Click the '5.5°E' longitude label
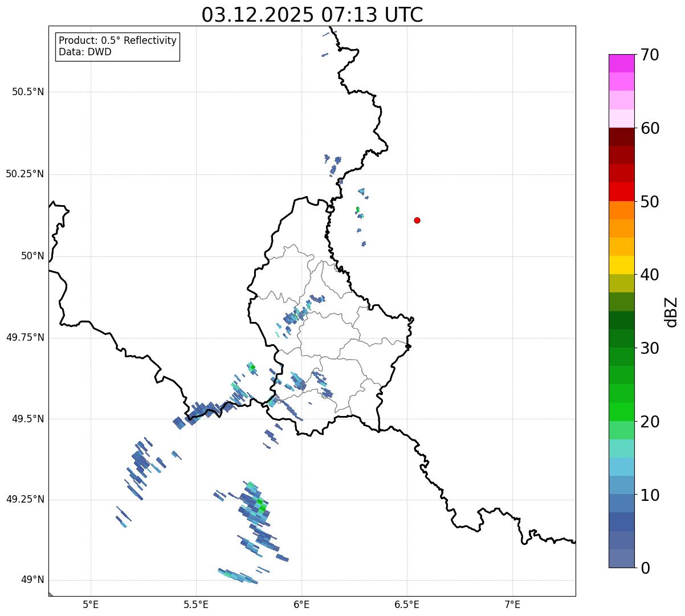The image size is (685, 616). pyautogui.click(x=196, y=604)
